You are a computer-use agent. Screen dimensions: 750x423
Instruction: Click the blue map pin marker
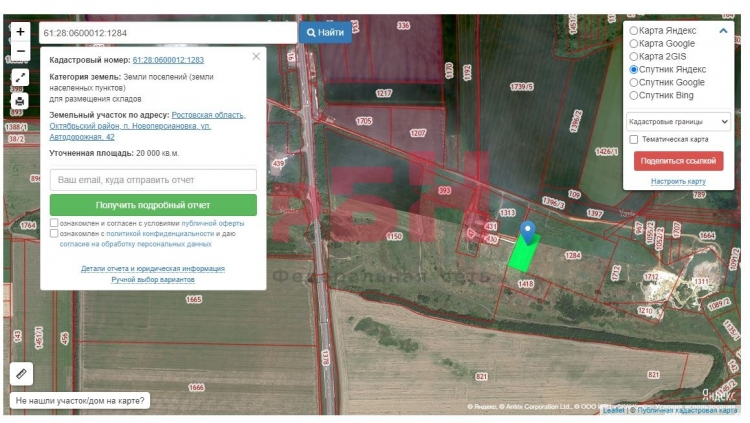tap(528, 232)
